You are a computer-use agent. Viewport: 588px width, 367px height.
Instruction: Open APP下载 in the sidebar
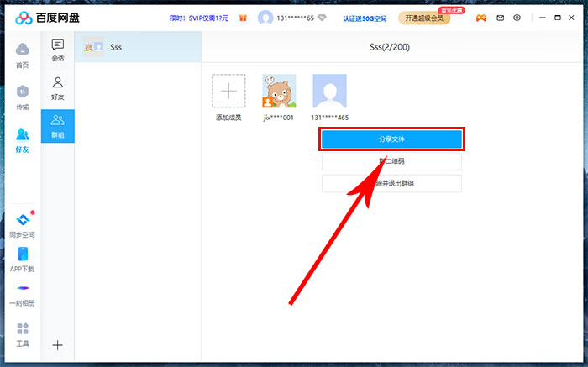pos(22,260)
